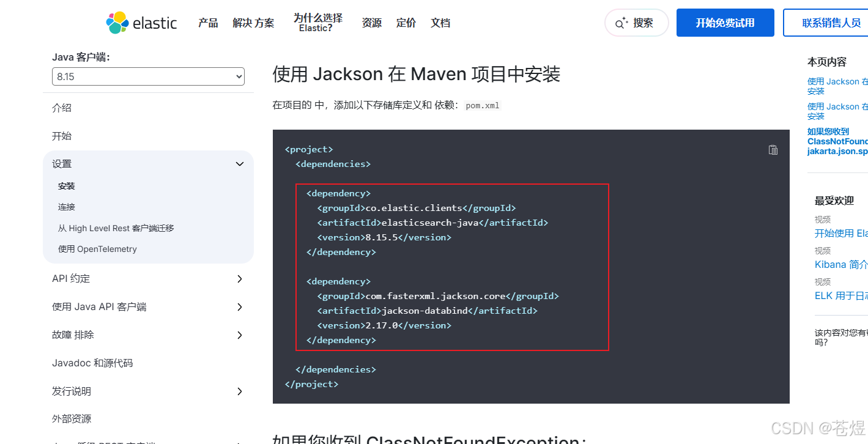Open the 开始使用 Ela… video link
The width and height of the screenshot is (868, 444).
(x=841, y=233)
